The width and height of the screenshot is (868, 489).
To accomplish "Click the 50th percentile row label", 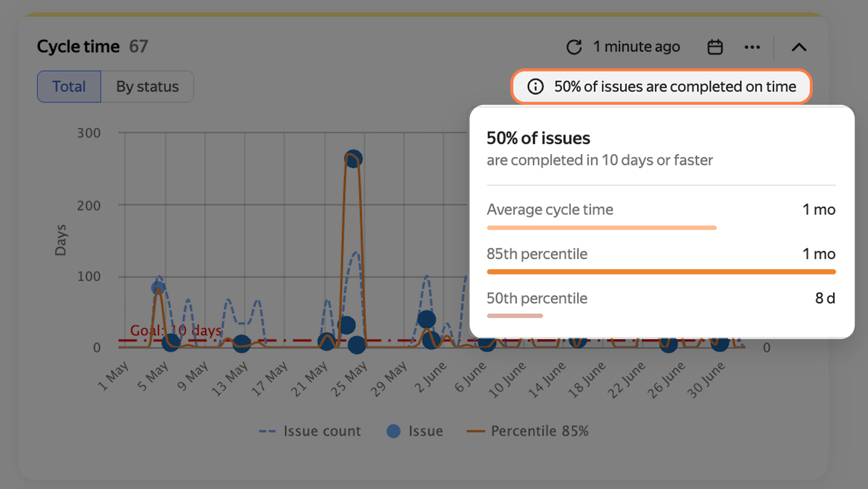I will (537, 298).
